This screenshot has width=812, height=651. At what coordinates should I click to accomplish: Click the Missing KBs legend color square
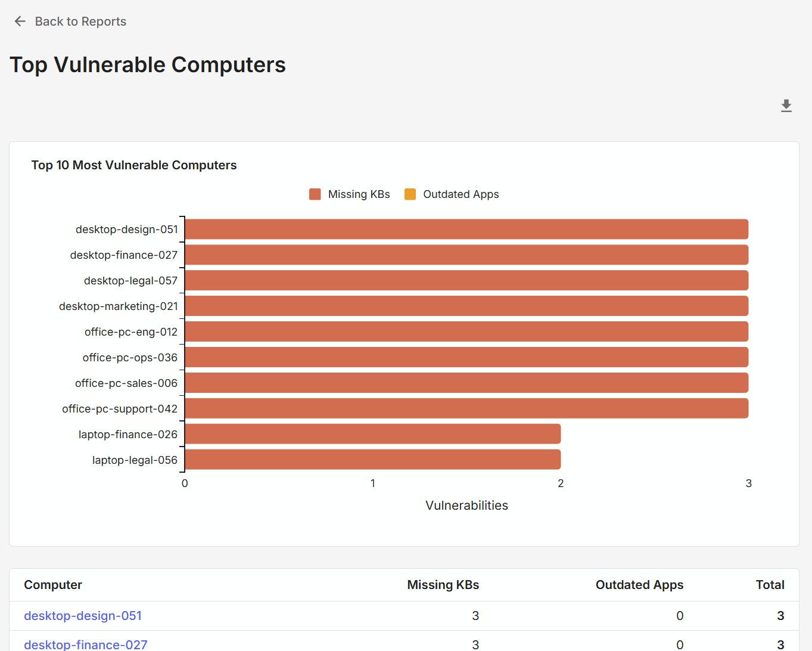(x=315, y=194)
